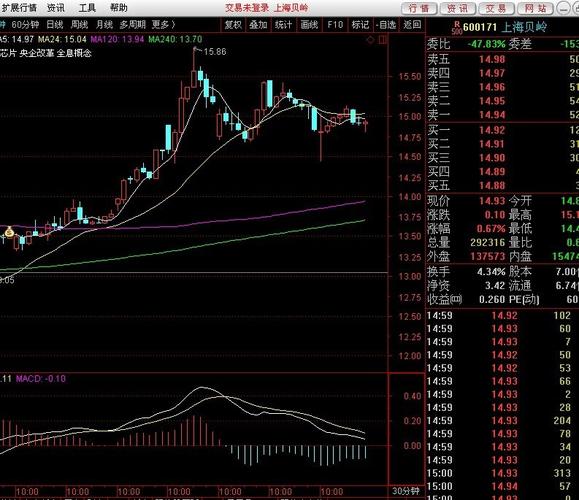Screen dimensions: 579x500
Task: Open F10 company info
Action: (335, 25)
